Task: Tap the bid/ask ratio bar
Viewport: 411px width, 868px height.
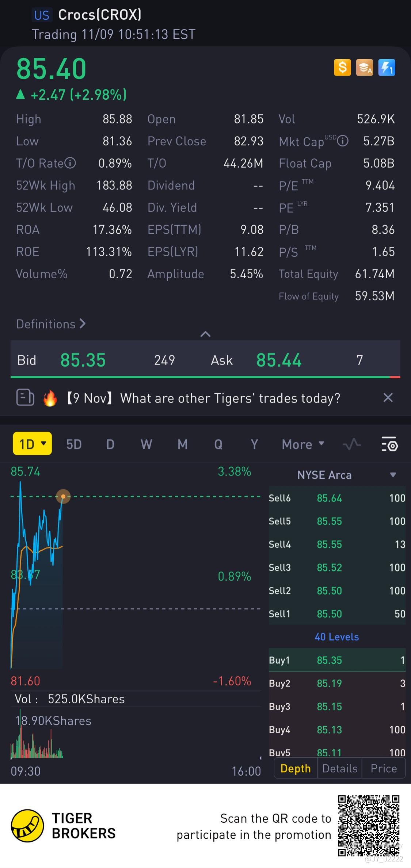Action: tap(205, 377)
